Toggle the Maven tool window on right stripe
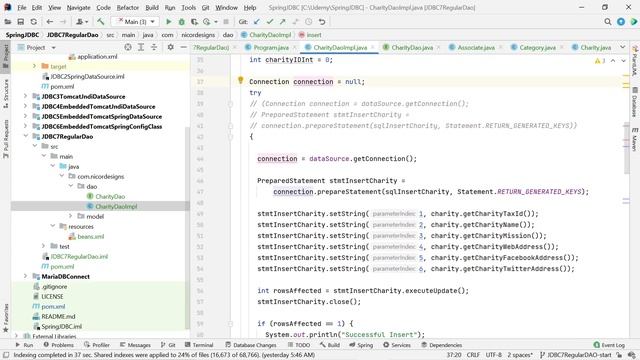The image size is (640, 360). click(x=634, y=139)
